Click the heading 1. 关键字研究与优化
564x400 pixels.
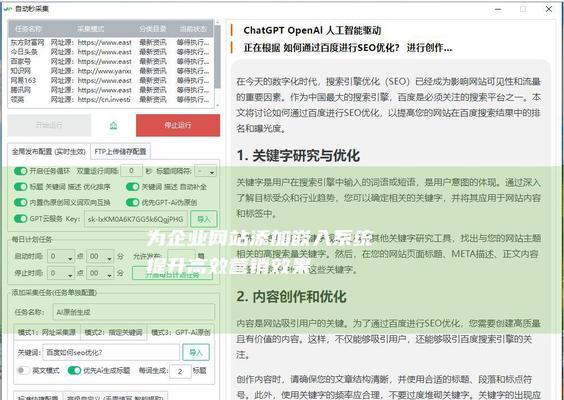298,155
